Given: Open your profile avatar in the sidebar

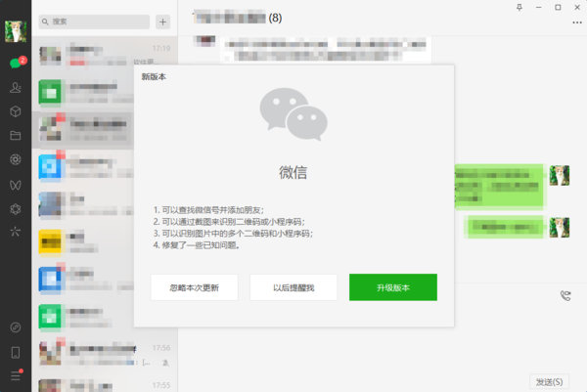Looking at the screenshot, I should click(16, 31).
